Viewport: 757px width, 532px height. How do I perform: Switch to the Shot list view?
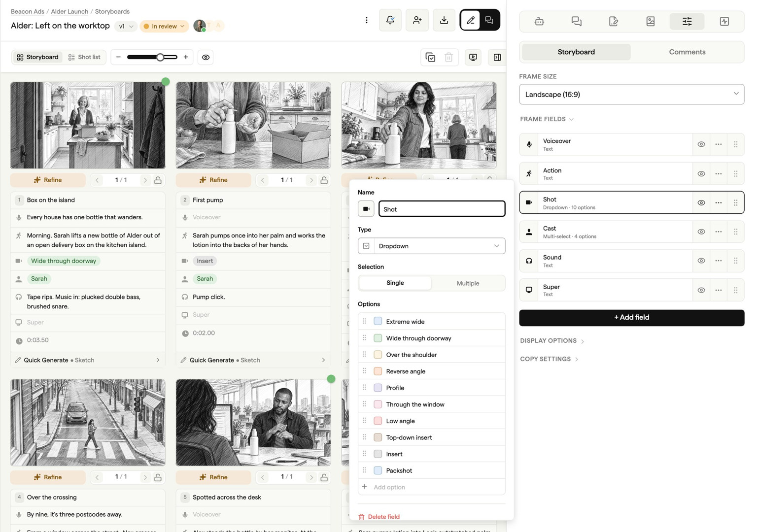[x=84, y=57]
